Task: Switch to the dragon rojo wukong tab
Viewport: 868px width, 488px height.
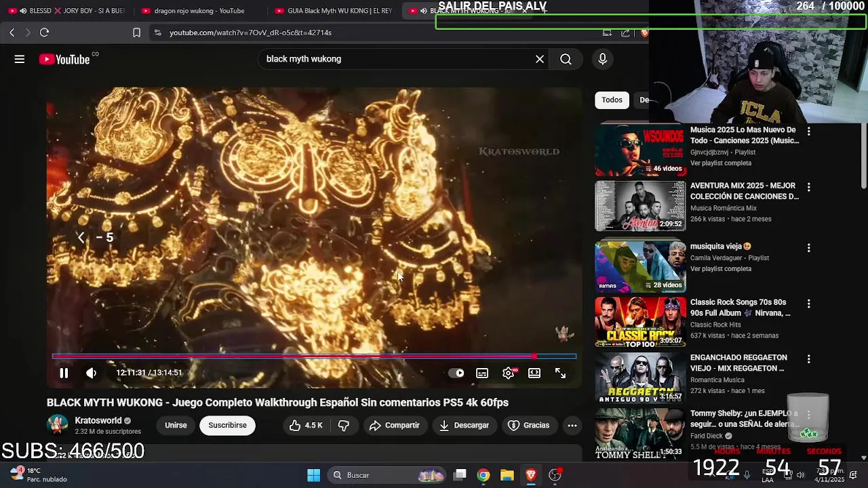Action: click(199, 11)
